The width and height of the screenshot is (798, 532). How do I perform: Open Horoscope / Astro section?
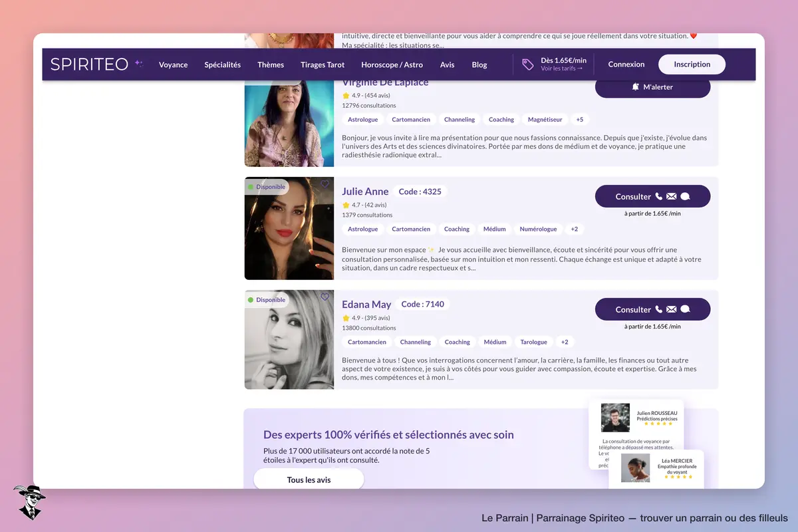point(392,65)
